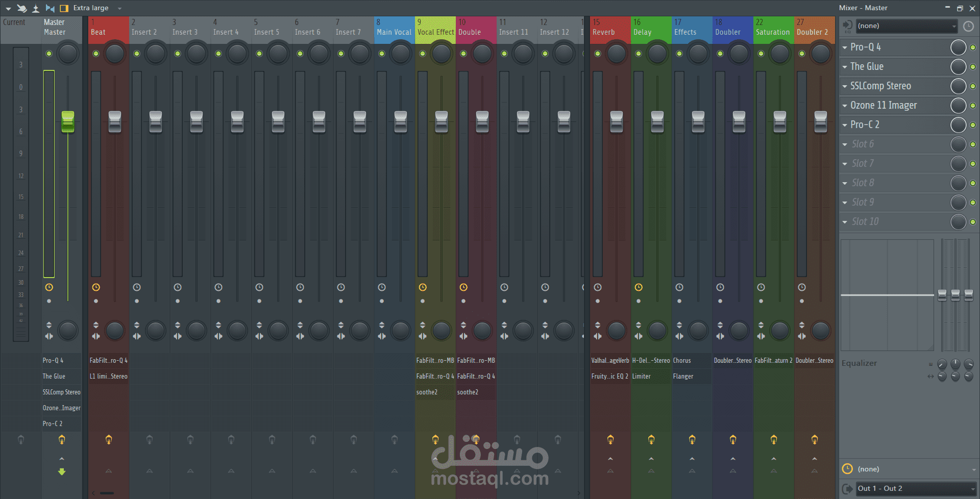Select the Main Vocal track header
Image resolution: width=980 pixels, height=499 pixels.
(394, 30)
